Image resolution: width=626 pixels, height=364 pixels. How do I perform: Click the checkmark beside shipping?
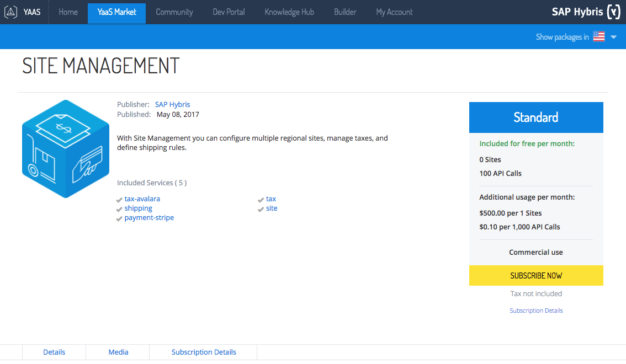click(119, 209)
